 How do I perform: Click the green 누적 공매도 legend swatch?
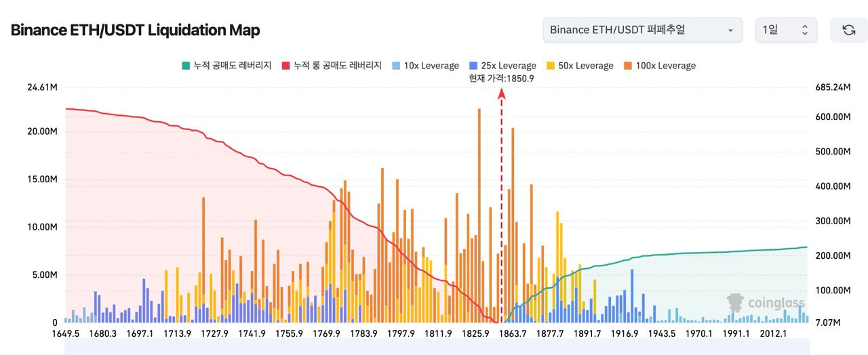(186, 66)
